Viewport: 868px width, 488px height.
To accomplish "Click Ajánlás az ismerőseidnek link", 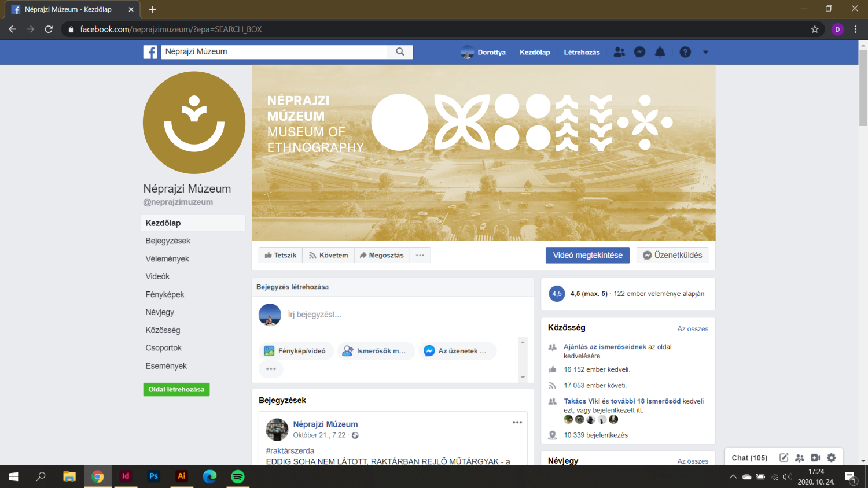I will click(605, 347).
